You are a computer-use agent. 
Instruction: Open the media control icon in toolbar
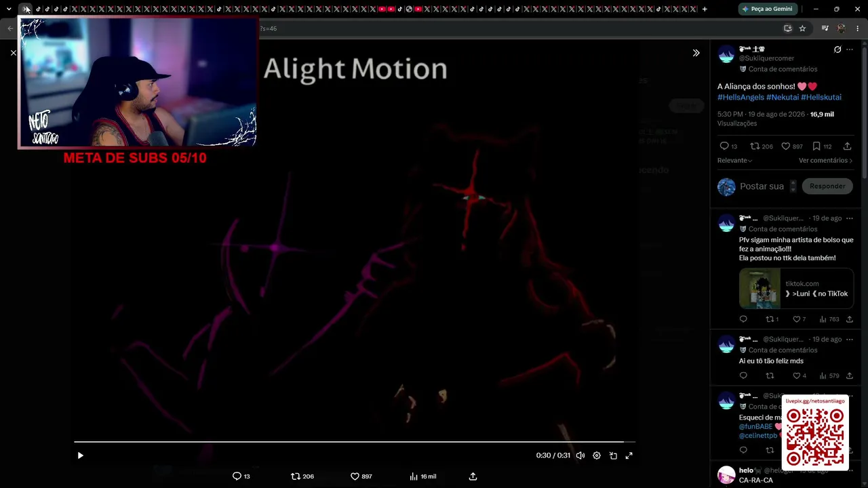coord(825,28)
